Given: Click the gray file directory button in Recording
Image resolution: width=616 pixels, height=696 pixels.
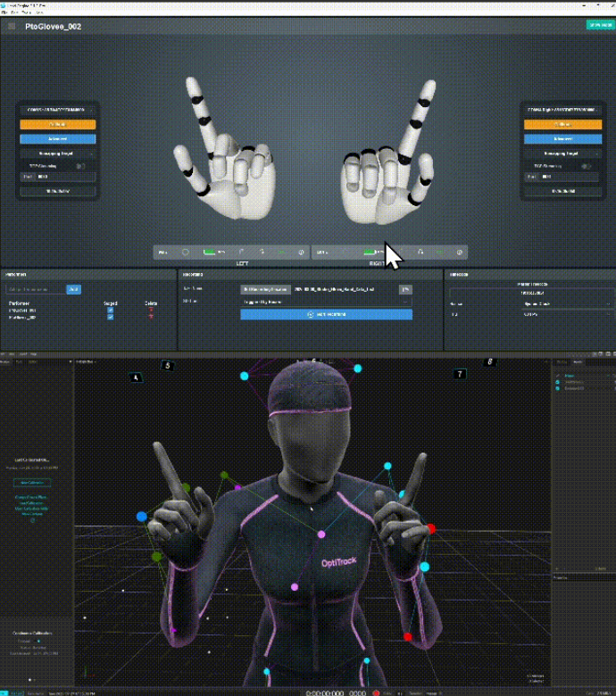Looking at the screenshot, I should (x=265, y=289).
